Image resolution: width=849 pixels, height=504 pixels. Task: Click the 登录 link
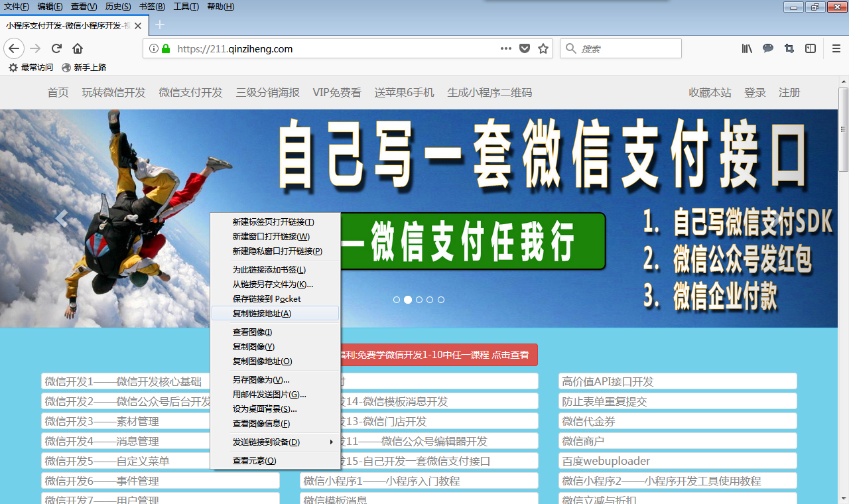coord(755,93)
